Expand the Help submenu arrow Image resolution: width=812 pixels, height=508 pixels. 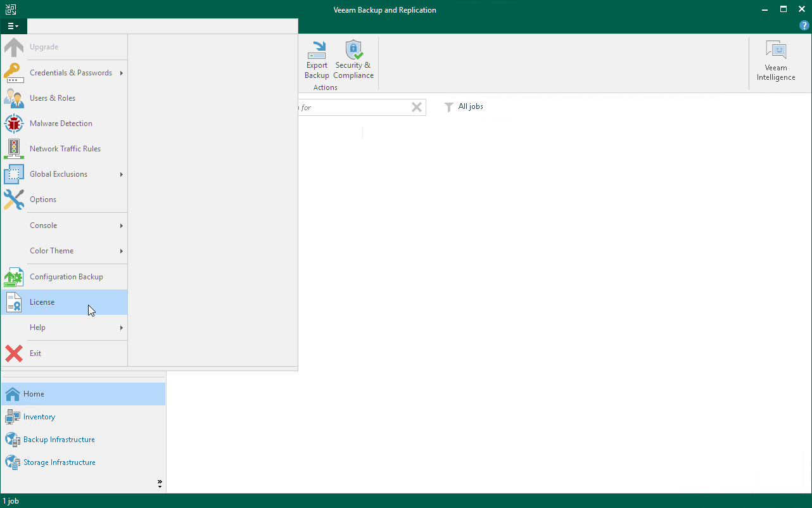(x=121, y=327)
